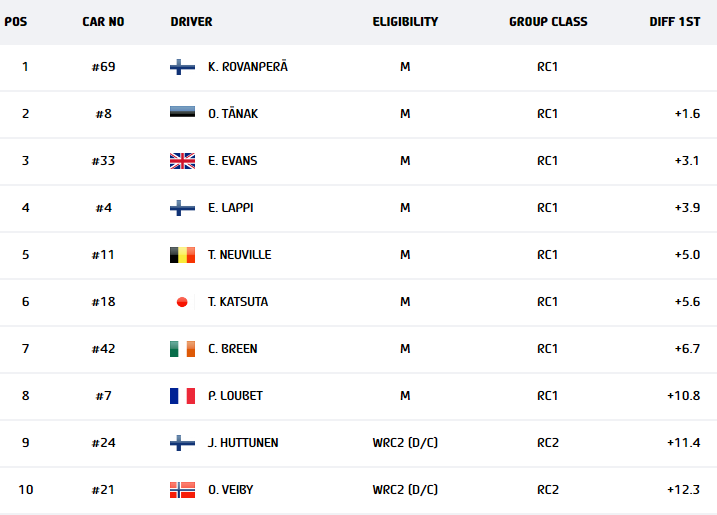Screen dimensions: 717x515
Task: Click the Japanese flag beside T. Katsuta
Action: pyautogui.click(x=182, y=302)
